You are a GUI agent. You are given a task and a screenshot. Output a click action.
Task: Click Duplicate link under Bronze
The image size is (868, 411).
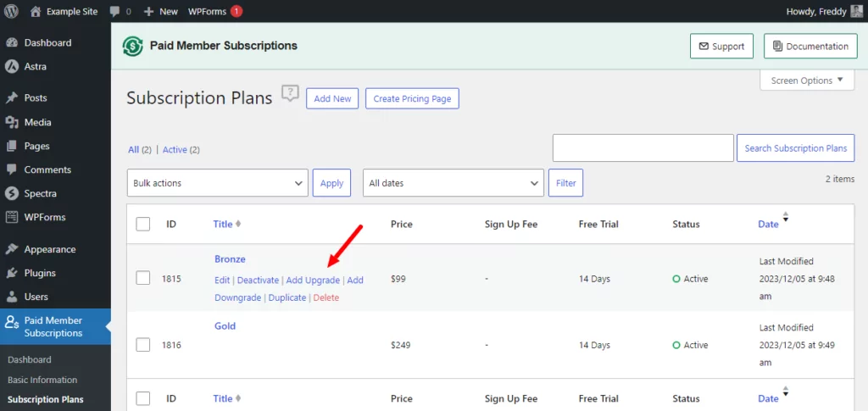(287, 297)
